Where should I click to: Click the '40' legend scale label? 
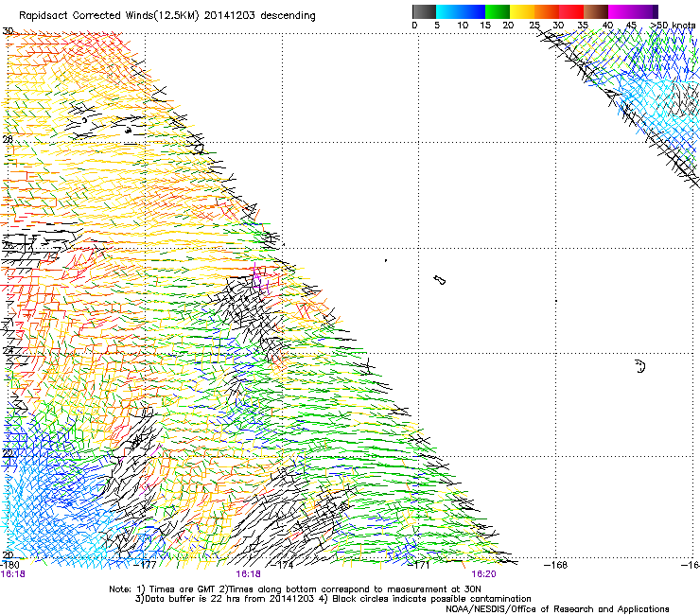[x=607, y=26]
